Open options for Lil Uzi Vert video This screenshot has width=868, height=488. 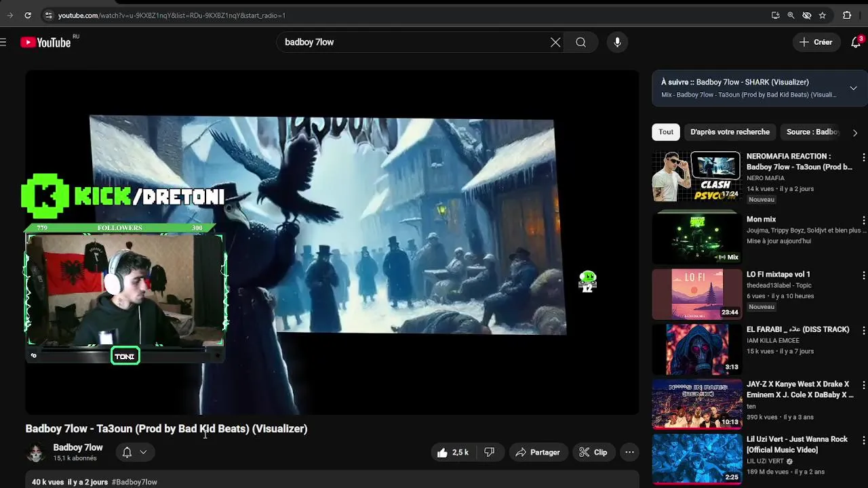coord(863,440)
